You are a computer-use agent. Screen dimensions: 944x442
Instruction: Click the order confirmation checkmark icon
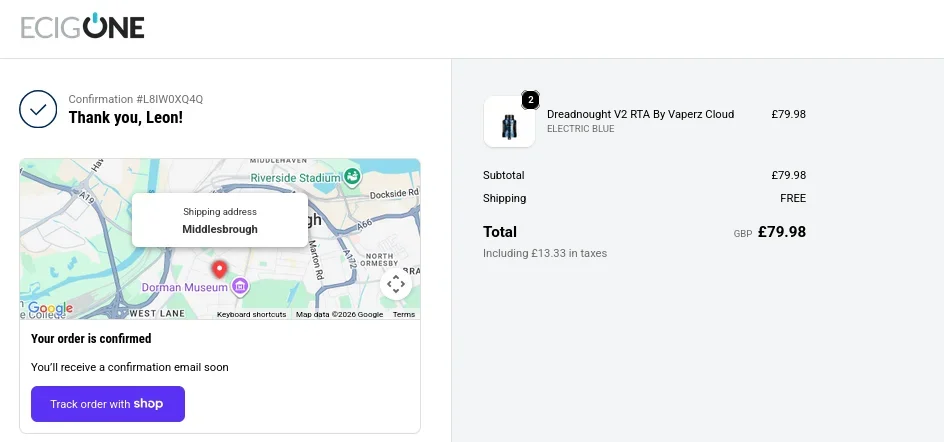[x=38, y=109]
